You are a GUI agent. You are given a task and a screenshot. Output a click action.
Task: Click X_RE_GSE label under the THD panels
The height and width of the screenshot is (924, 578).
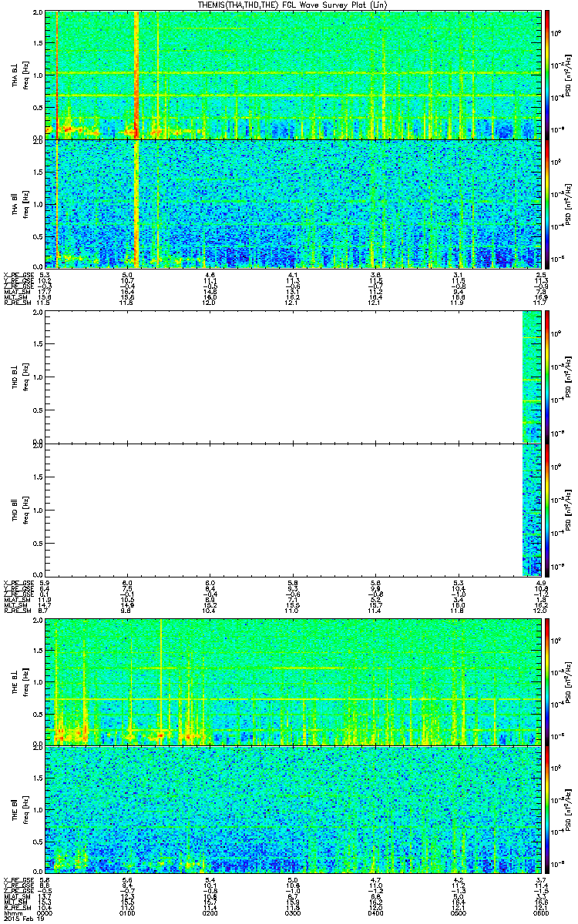(17, 582)
